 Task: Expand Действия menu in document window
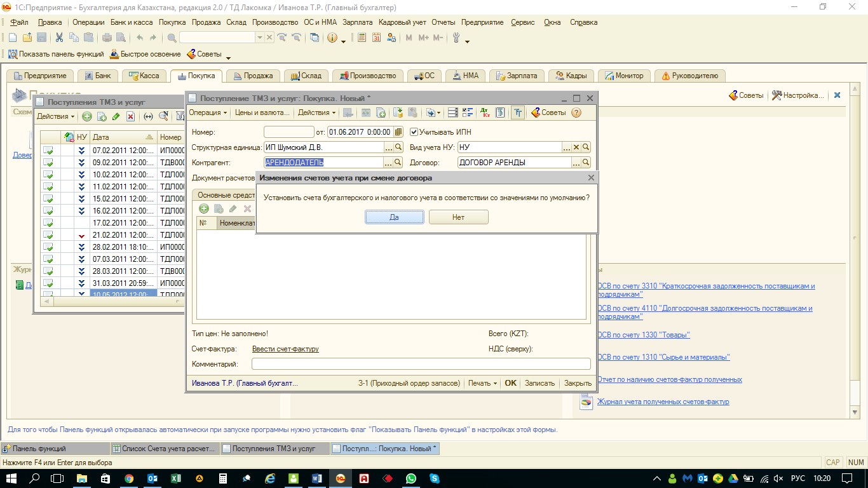tap(317, 112)
